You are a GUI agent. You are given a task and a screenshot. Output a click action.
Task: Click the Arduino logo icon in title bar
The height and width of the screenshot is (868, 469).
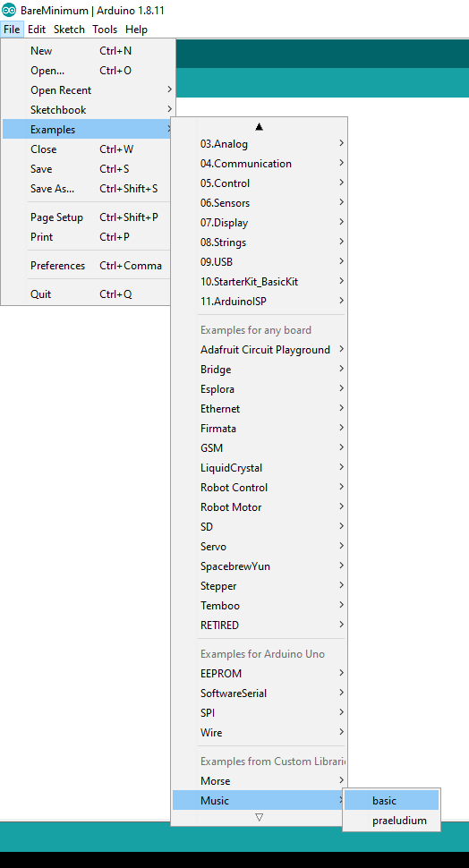click(x=9, y=10)
